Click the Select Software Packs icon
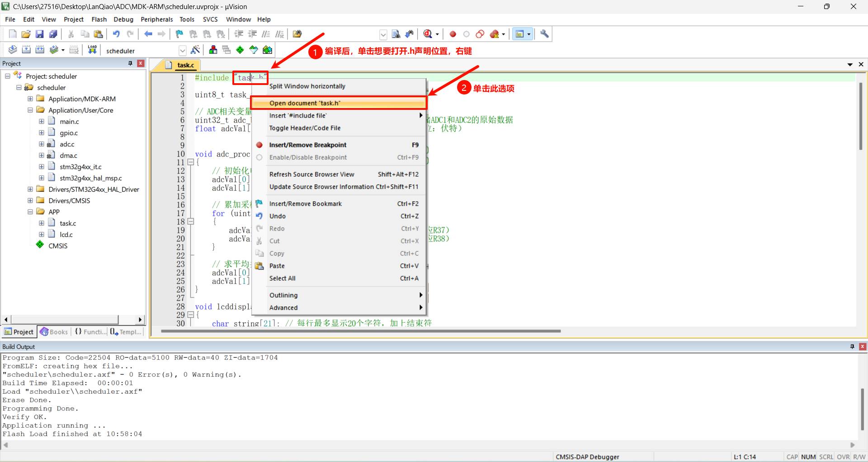 [254, 50]
